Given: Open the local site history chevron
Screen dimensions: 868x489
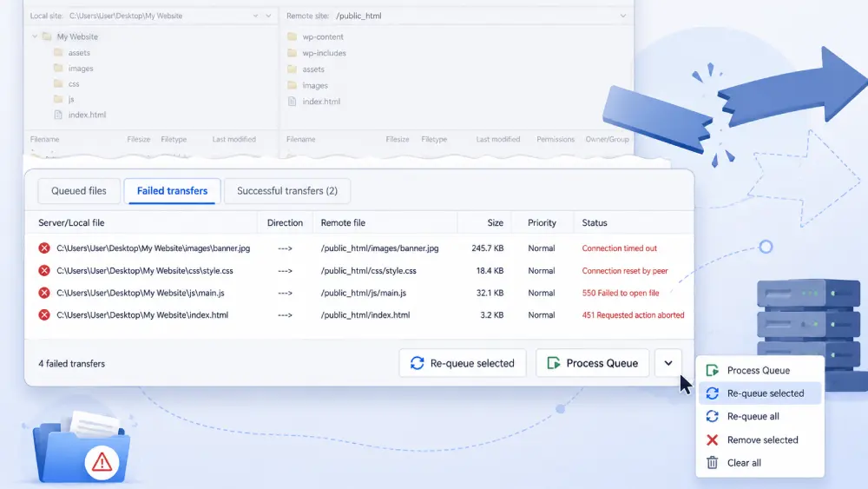Looking at the screenshot, I should click(x=268, y=16).
